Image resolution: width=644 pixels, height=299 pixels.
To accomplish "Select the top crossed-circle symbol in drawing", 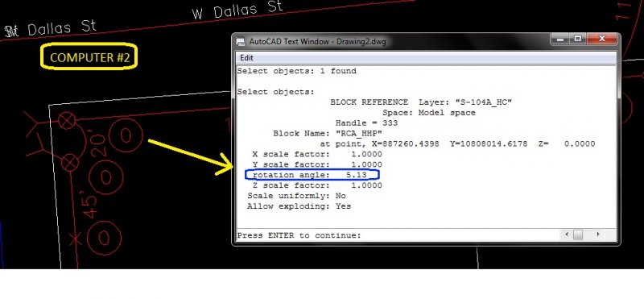I will pos(67,121).
